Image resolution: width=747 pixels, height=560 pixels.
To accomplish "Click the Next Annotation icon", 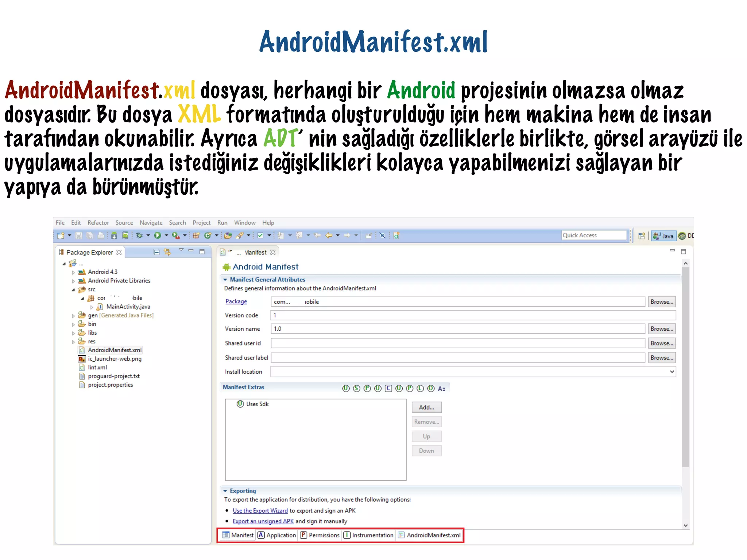I will [281, 236].
